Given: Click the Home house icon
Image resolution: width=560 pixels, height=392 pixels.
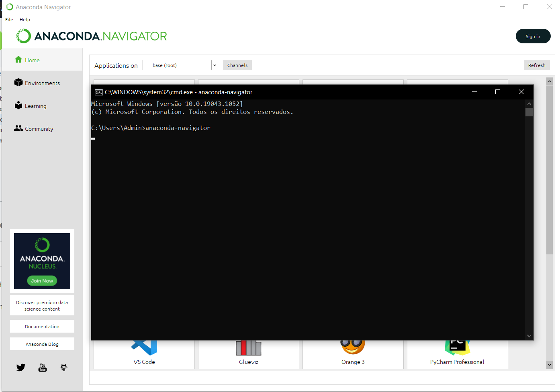Looking at the screenshot, I should coord(18,59).
